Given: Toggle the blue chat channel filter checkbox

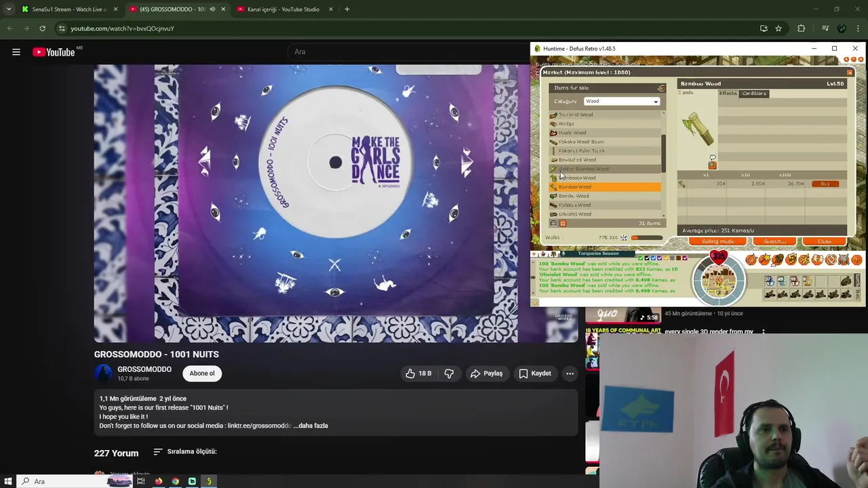Looking at the screenshot, I should tap(653, 258).
